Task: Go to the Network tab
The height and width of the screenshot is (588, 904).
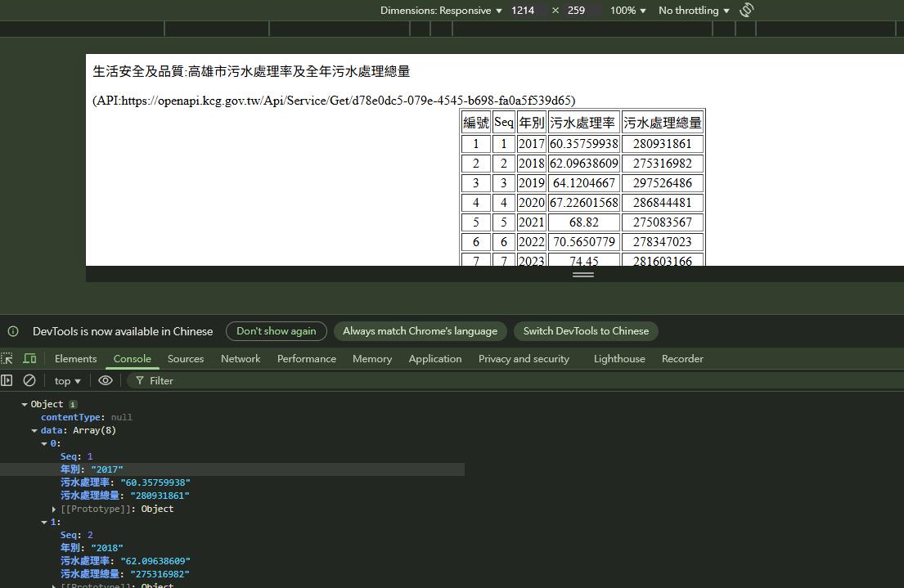Action: (241, 358)
